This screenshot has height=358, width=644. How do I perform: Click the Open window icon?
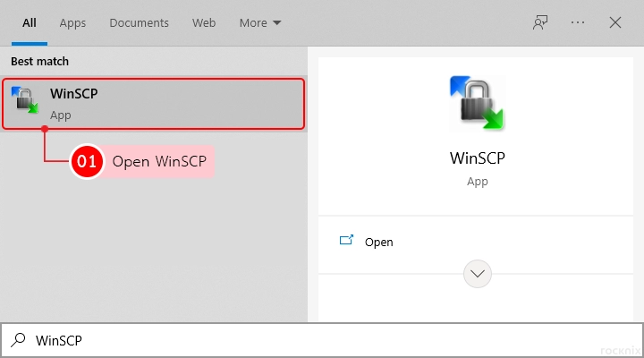[346, 240]
